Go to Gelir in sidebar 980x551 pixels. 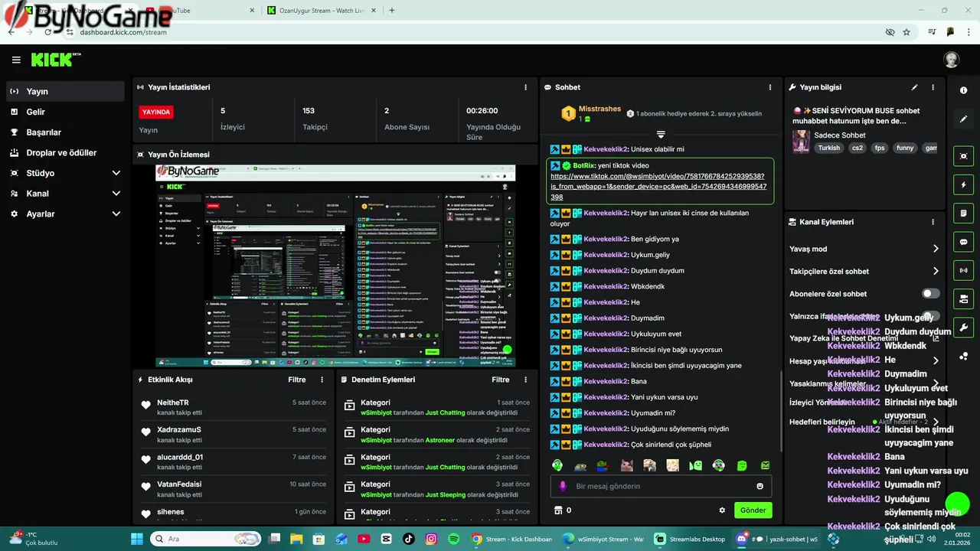(65, 112)
